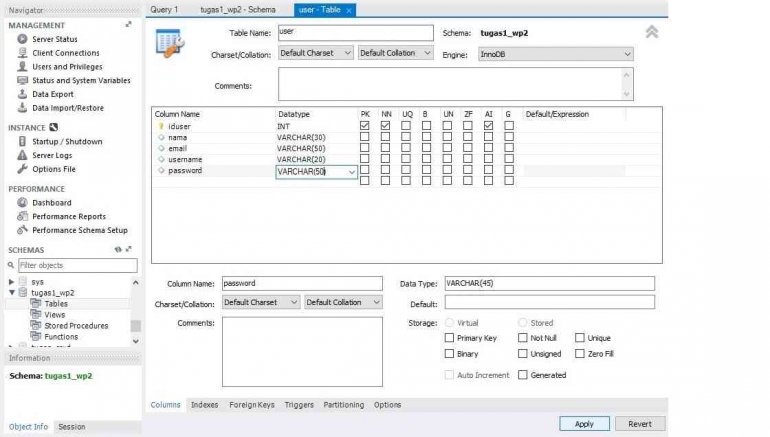Screen dimensions: 770x437
Task: Click the table editor icon
Action: (170, 43)
